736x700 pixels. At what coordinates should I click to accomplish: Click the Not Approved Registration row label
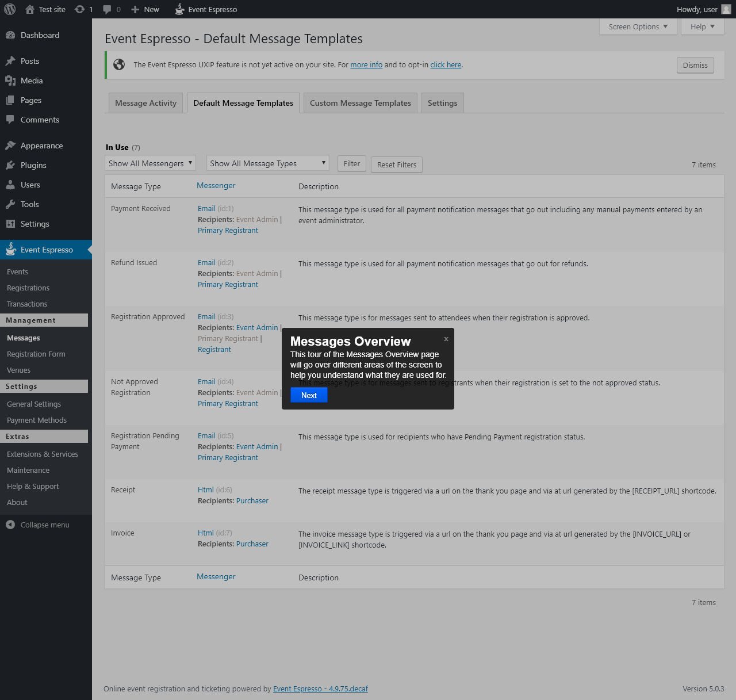135,387
